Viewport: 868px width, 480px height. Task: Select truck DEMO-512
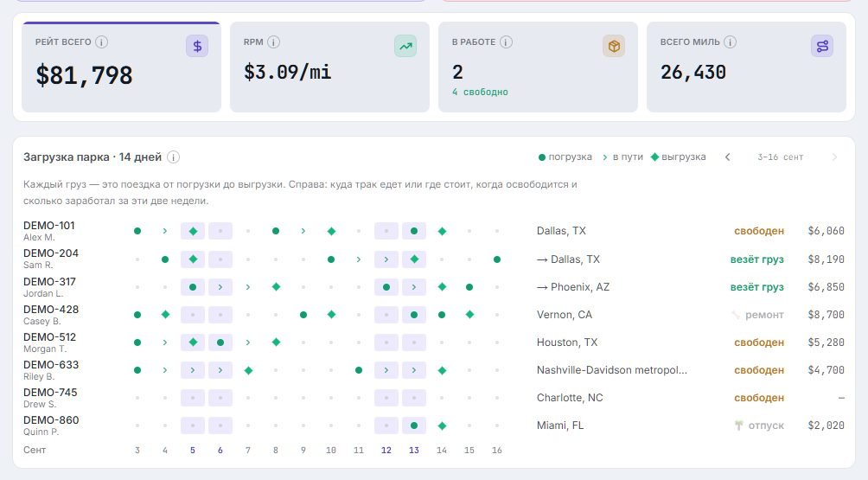pos(49,336)
